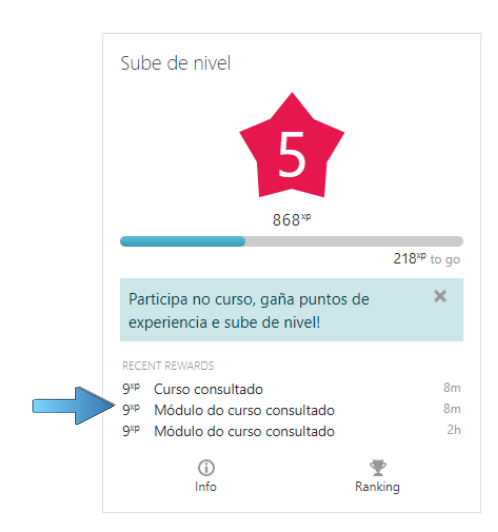Screen dimensions: 498x532
Task: Open the Info circle icon
Action: [x=206, y=468]
